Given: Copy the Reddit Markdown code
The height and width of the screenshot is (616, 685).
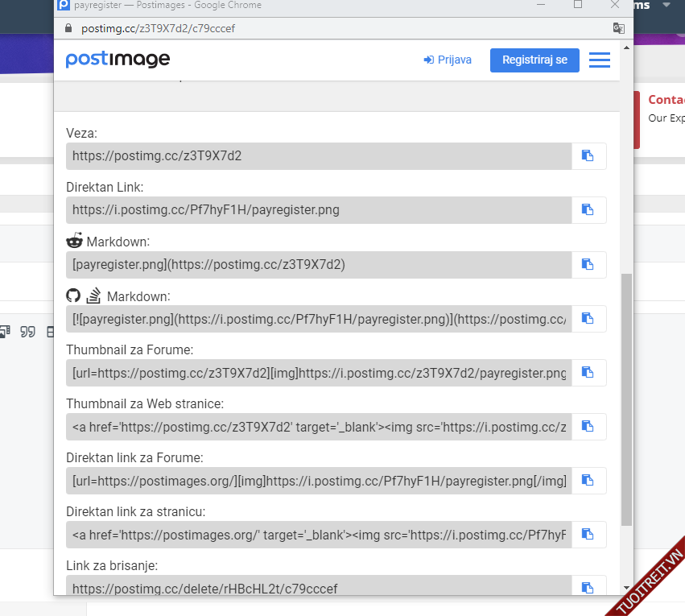Looking at the screenshot, I should [588, 264].
